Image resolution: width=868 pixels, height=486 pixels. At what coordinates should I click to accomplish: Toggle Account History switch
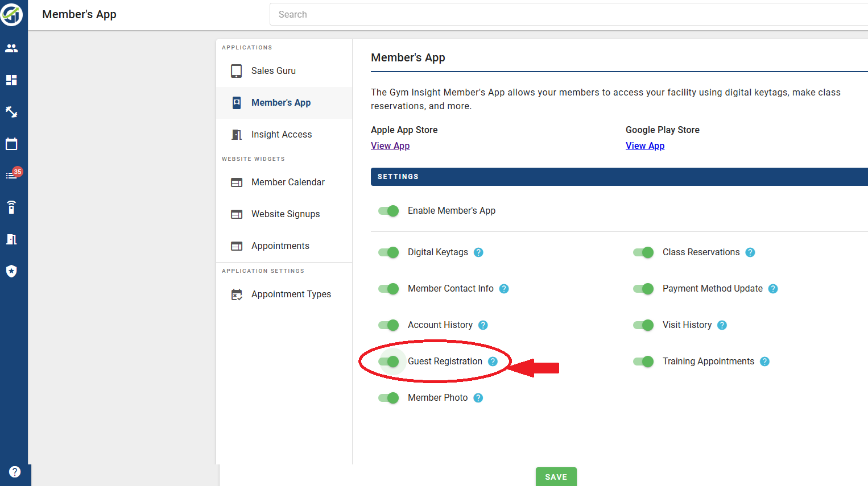388,325
